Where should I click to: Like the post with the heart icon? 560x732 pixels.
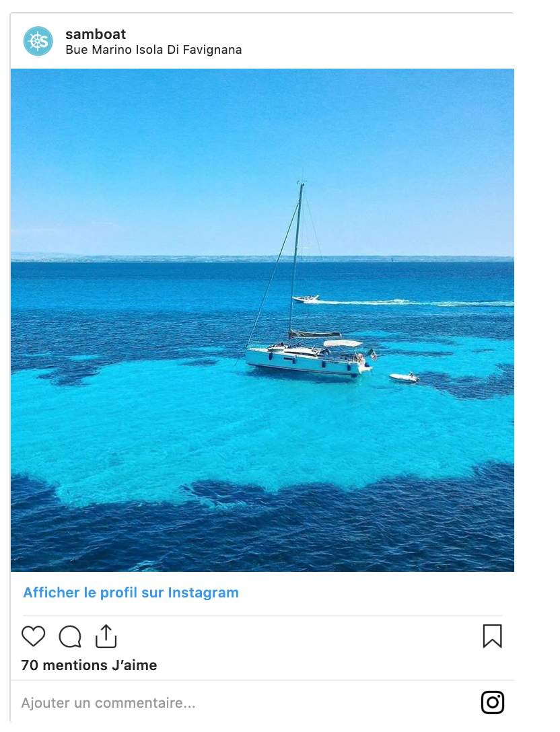coord(33,636)
